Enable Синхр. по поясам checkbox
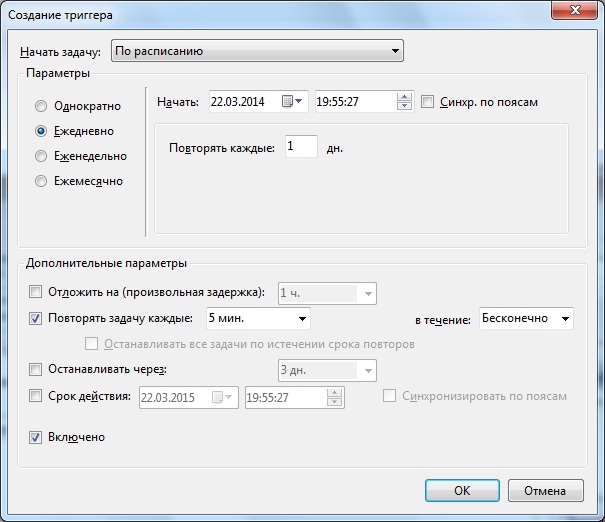The height and width of the screenshot is (522, 605). pos(428,101)
